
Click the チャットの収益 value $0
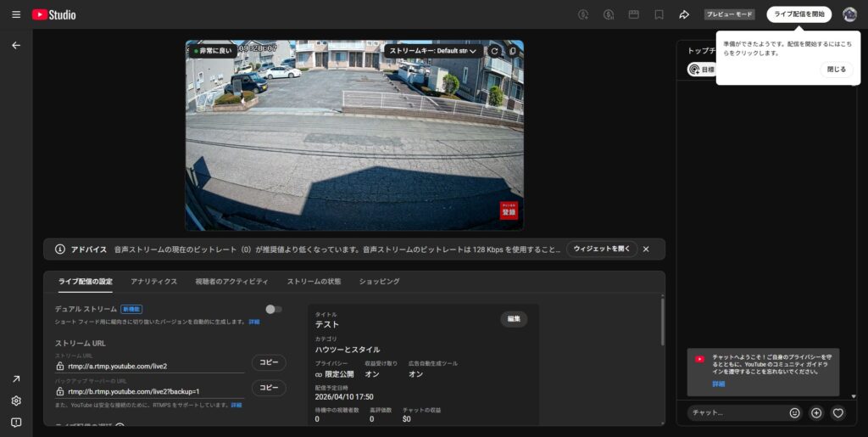point(407,419)
